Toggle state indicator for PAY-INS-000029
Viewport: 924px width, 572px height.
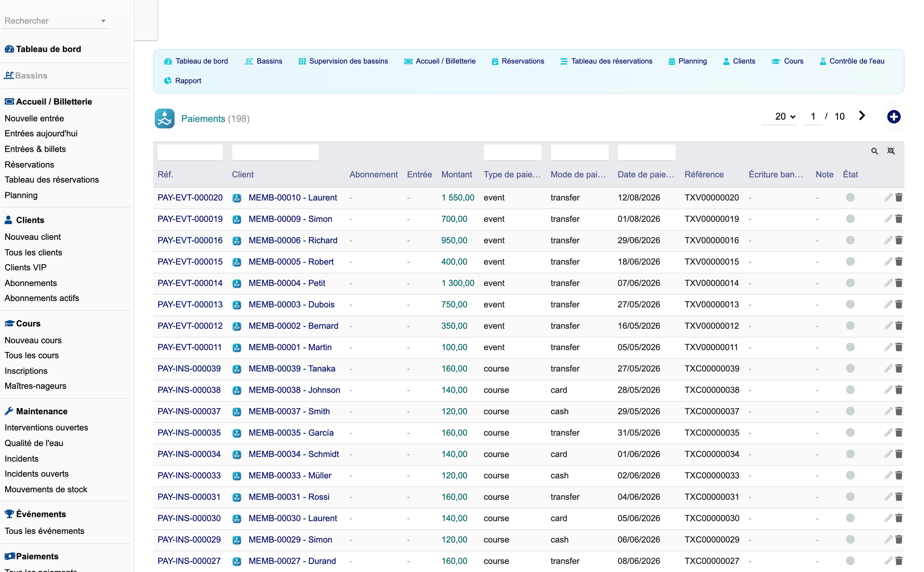click(850, 539)
